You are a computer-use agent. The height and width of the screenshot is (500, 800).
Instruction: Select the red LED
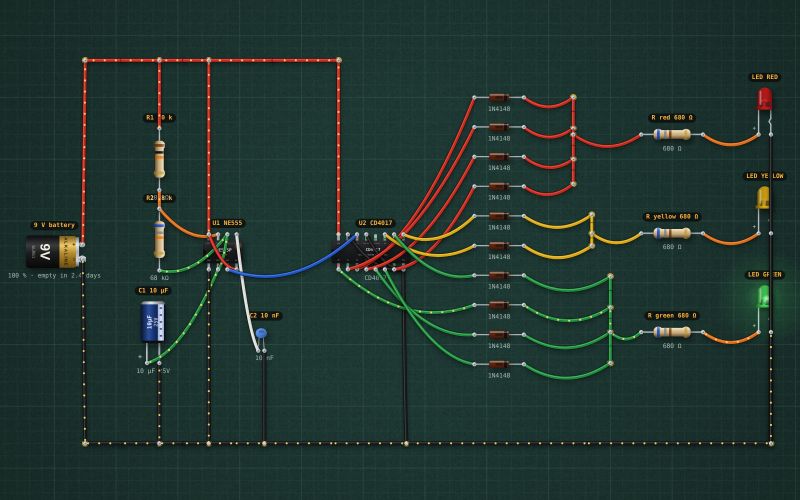coord(764,98)
